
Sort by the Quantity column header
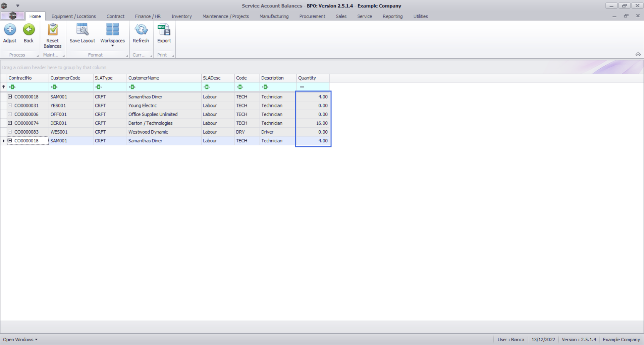pyautogui.click(x=313, y=78)
